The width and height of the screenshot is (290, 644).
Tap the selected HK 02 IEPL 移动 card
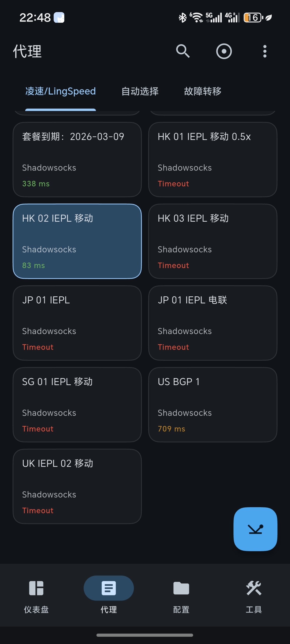77,241
